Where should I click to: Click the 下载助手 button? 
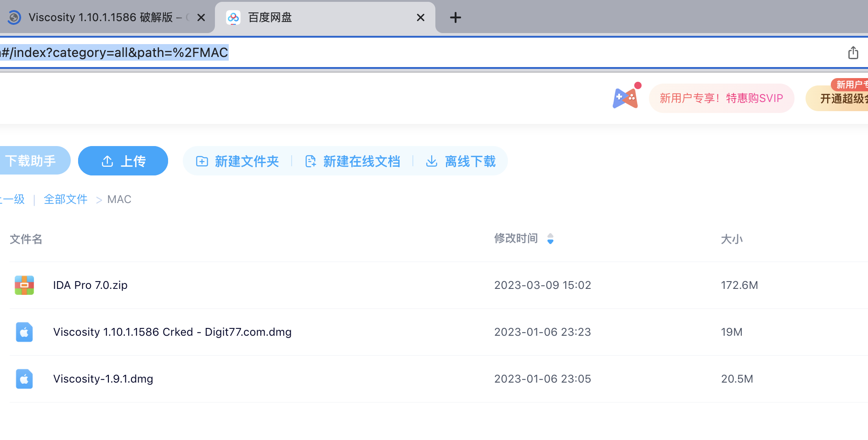click(x=31, y=161)
